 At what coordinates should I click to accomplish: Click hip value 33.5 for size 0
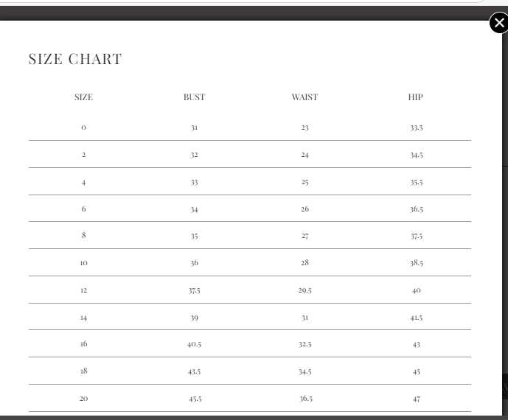tap(417, 127)
